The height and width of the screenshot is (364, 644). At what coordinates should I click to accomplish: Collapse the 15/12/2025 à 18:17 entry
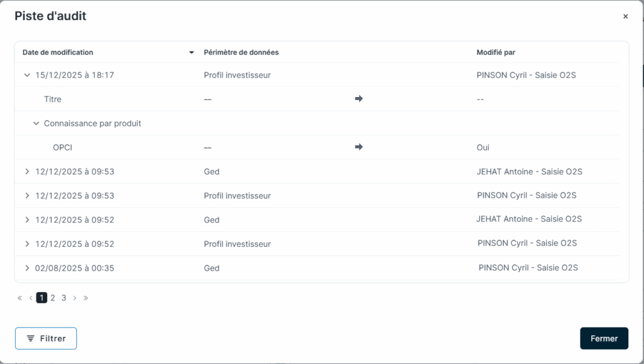27,75
